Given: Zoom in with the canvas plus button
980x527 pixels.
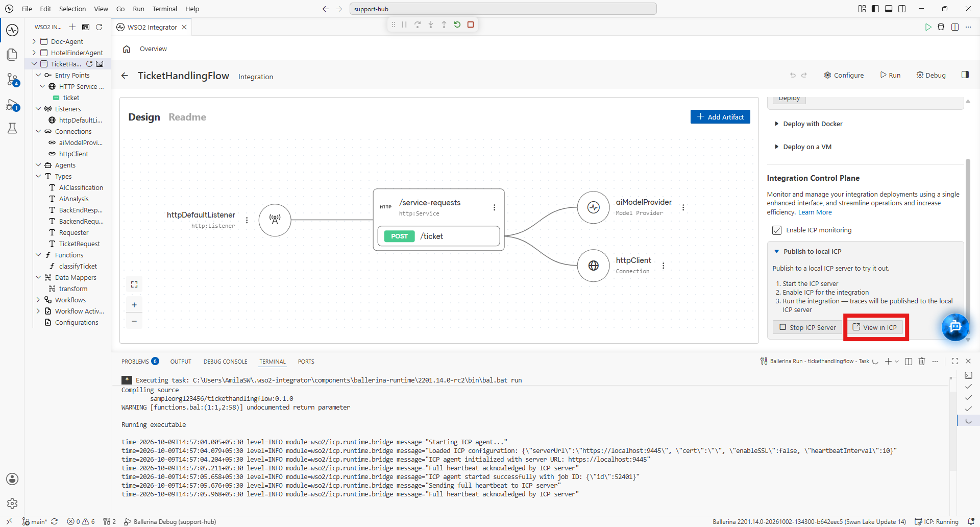Looking at the screenshot, I should point(134,305).
